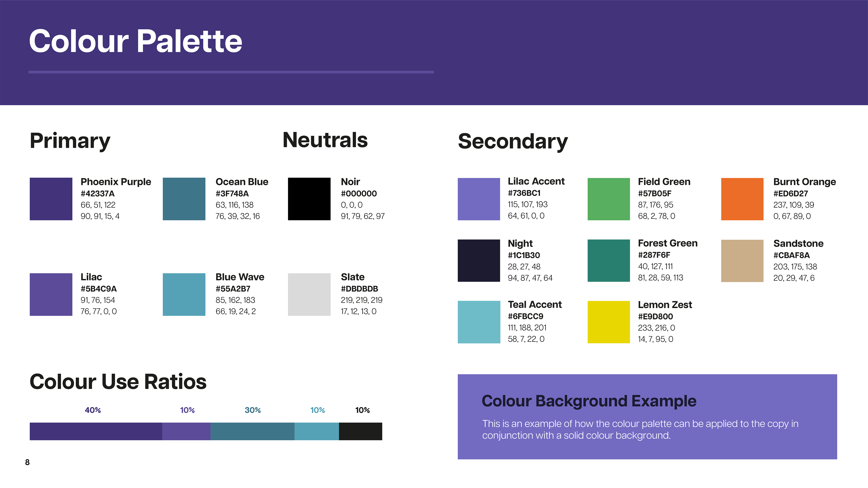Click the CMYK value 90, 91, 15, 4
The width and height of the screenshot is (868, 488).
[100, 216]
